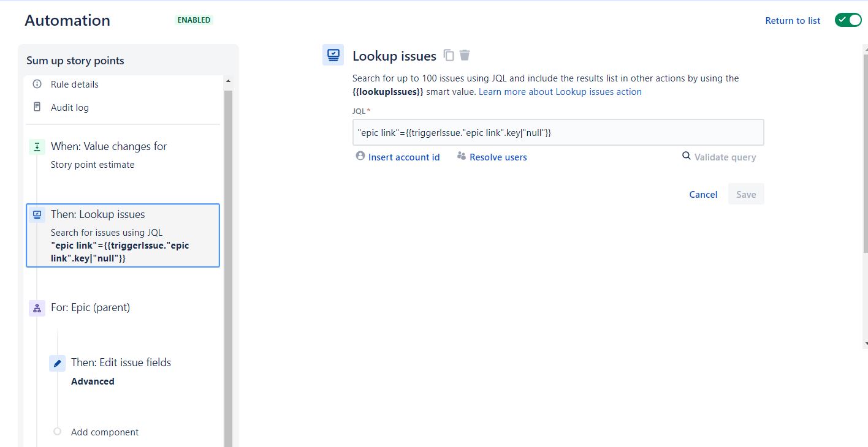Click the sidebar scrollbar up arrow

tap(228, 81)
